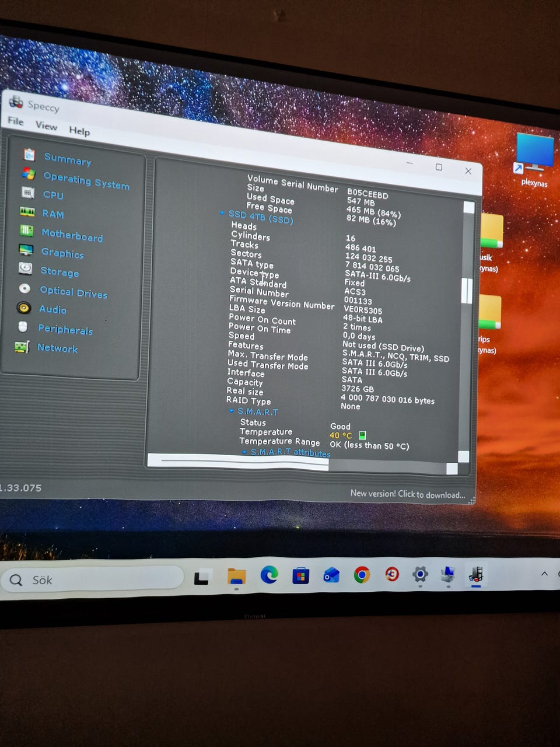Select 4 000 787 030 016 bytes value
Image resolution: width=560 pixels, height=747 pixels.
click(387, 399)
